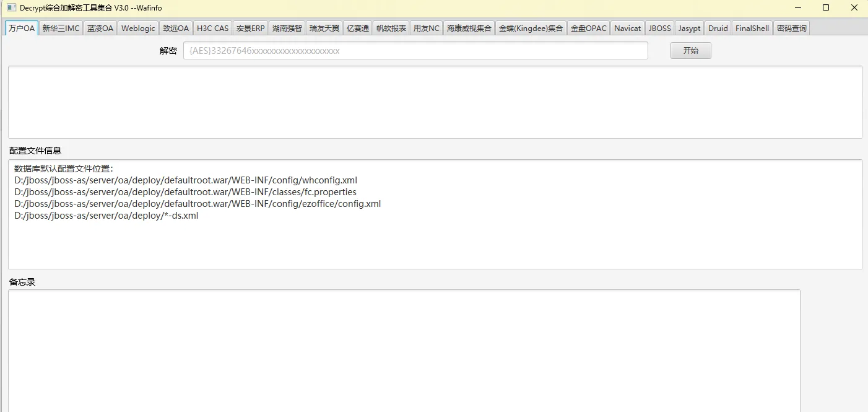868x412 pixels.
Task: Switch to the Weblogic tab
Action: coord(138,28)
